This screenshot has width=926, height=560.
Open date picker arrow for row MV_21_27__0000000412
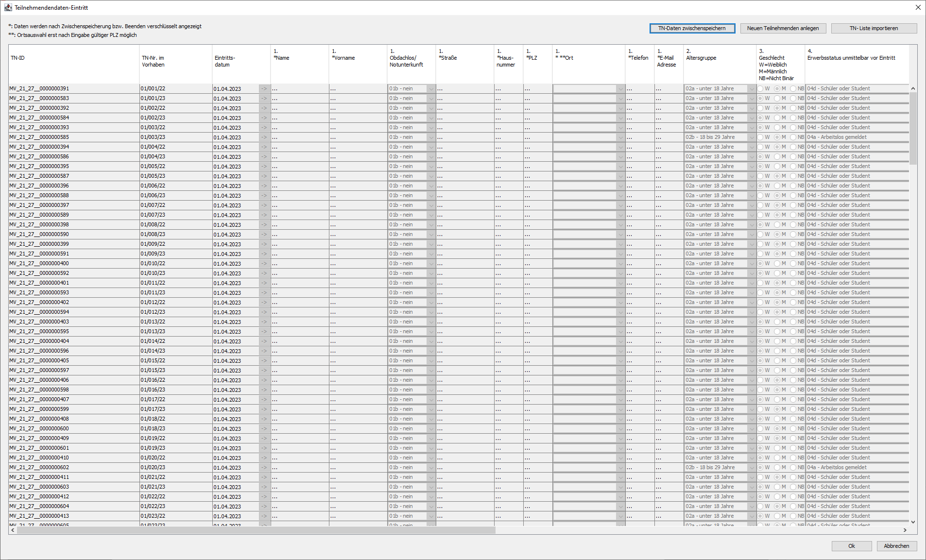point(264,496)
